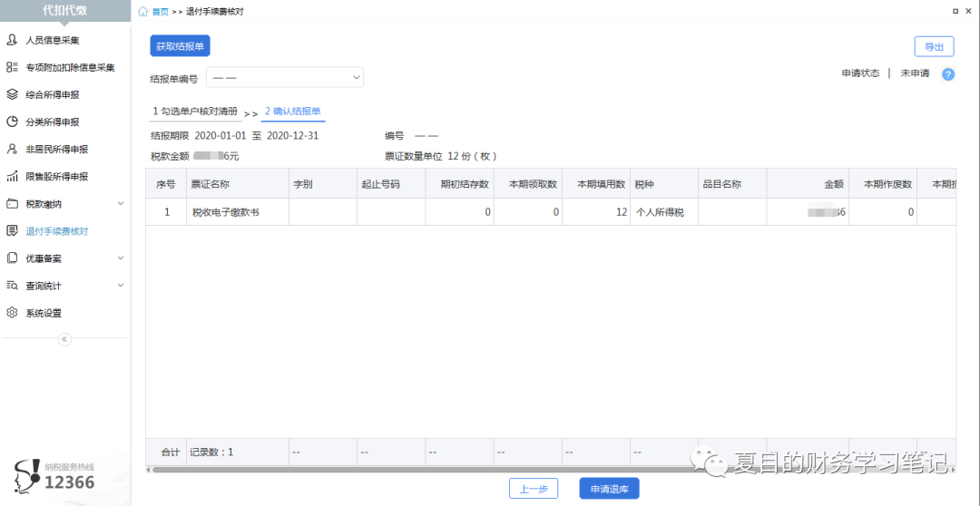Click the 12366 tax hotline logo
Screen dimensions: 980x506
[x=55, y=475]
